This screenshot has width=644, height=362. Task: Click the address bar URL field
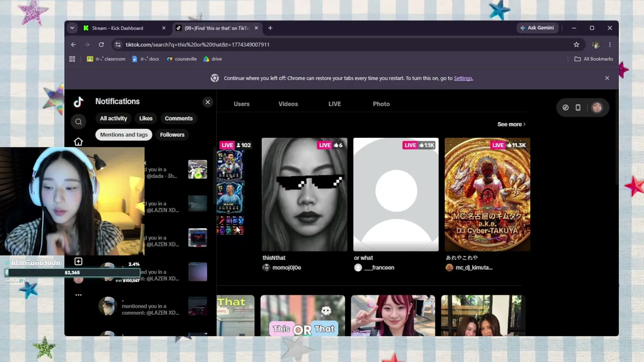click(345, 45)
